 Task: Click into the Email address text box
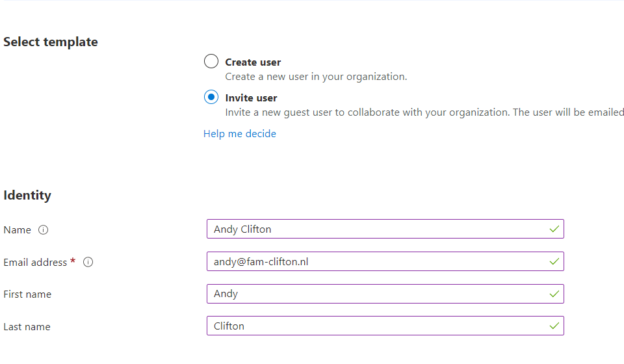pyautogui.click(x=377, y=261)
